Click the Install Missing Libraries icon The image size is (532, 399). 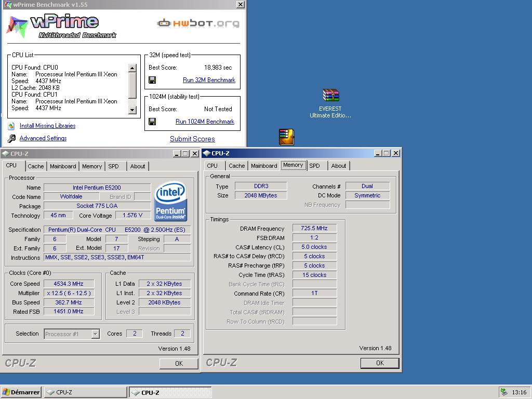(x=11, y=126)
